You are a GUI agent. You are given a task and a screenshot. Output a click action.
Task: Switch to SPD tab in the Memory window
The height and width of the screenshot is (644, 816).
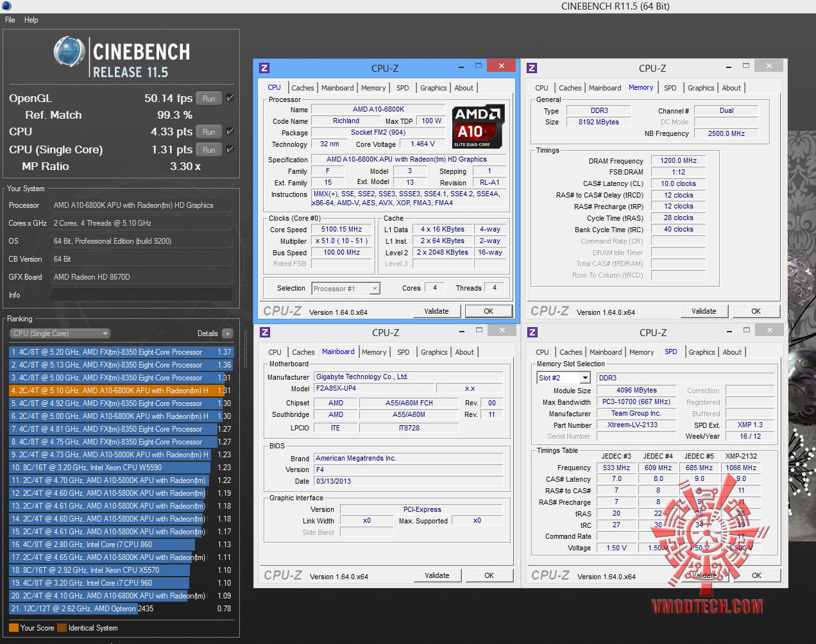click(x=670, y=88)
